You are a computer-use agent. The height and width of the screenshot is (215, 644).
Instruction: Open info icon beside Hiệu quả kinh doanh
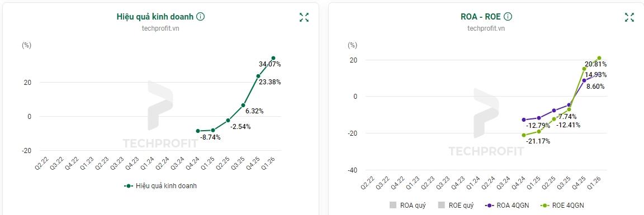click(x=201, y=17)
